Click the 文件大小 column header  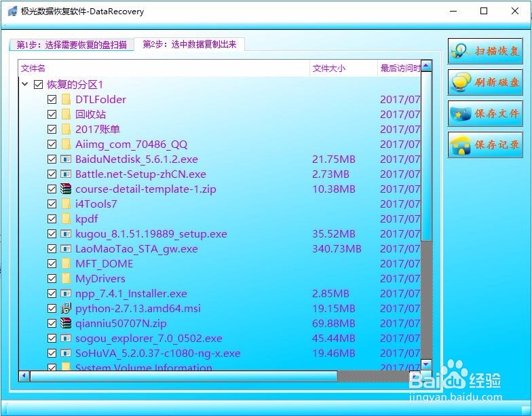click(343, 68)
